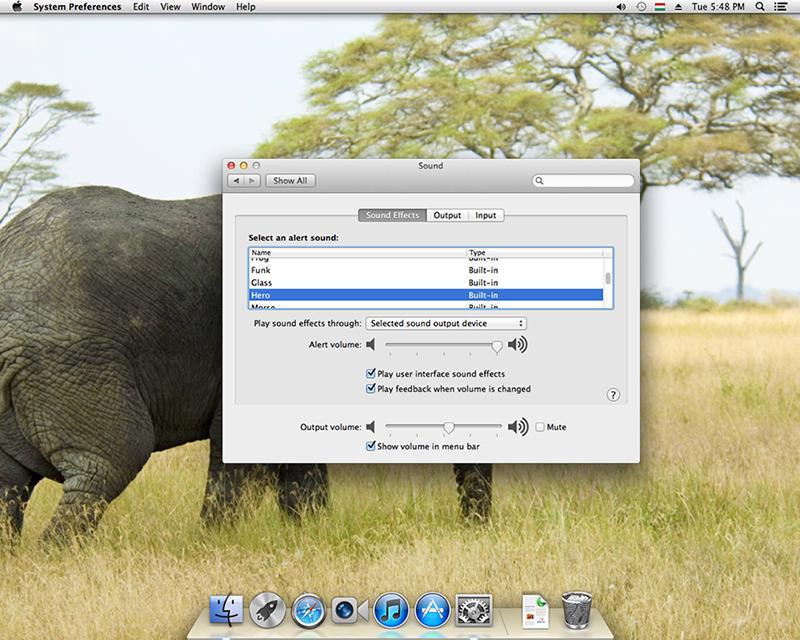Viewport: 800px width, 640px height.
Task: Click the preferences search field
Action: coord(583,181)
